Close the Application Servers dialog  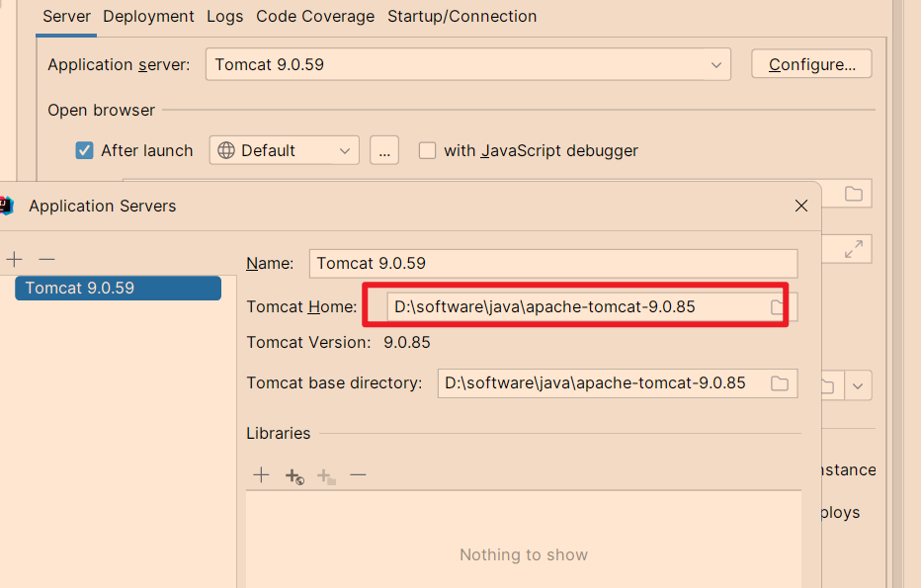pos(801,206)
